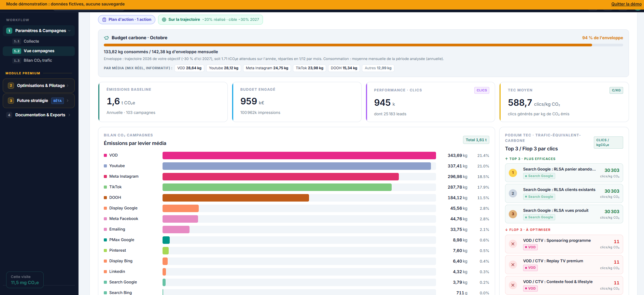The height and width of the screenshot is (295, 644).
Task: Click the Search Google tag under RLSA clients existants
Action: (539, 197)
